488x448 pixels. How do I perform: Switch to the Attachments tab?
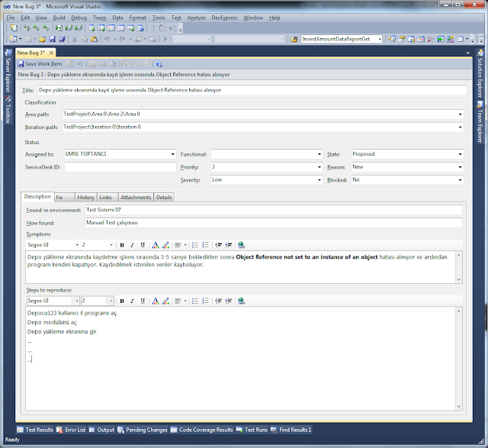click(x=136, y=198)
